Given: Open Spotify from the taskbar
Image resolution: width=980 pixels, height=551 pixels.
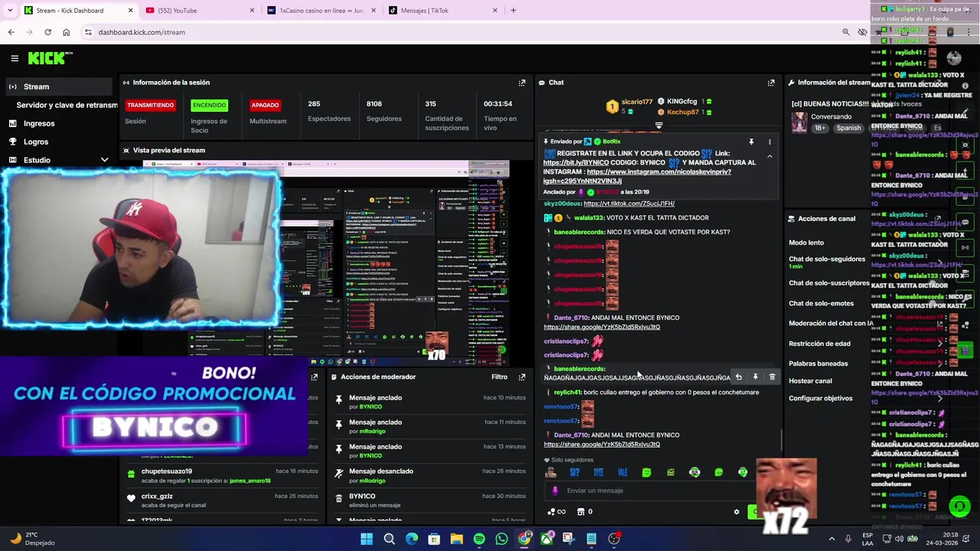Looking at the screenshot, I should tap(479, 539).
